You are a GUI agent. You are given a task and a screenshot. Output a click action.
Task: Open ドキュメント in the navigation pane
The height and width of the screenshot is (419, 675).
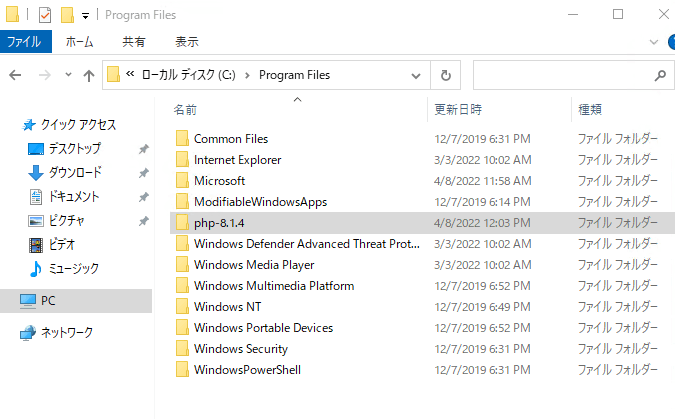(74, 197)
